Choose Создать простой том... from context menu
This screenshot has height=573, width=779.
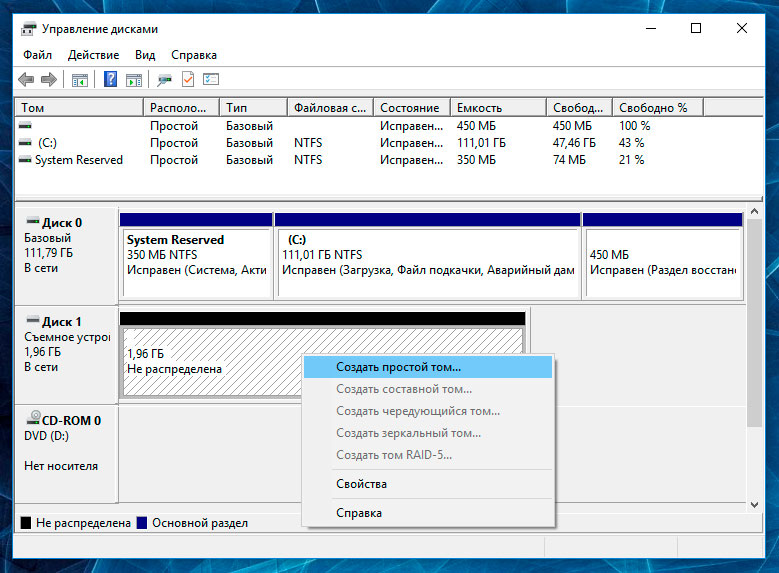click(428, 367)
